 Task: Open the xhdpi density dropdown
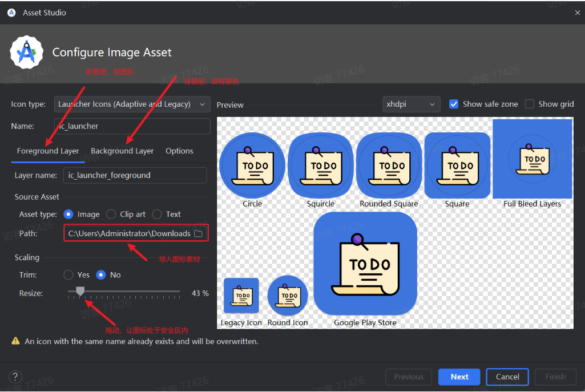pos(411,104)
